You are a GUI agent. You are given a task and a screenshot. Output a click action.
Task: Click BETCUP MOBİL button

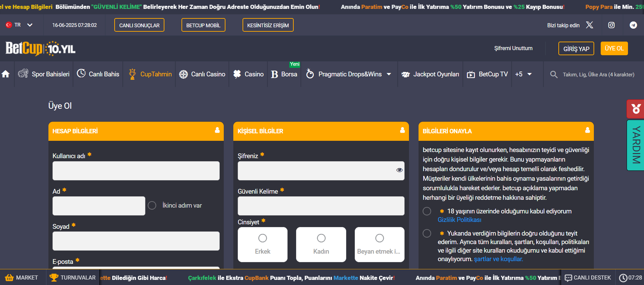tap(203, 25)
